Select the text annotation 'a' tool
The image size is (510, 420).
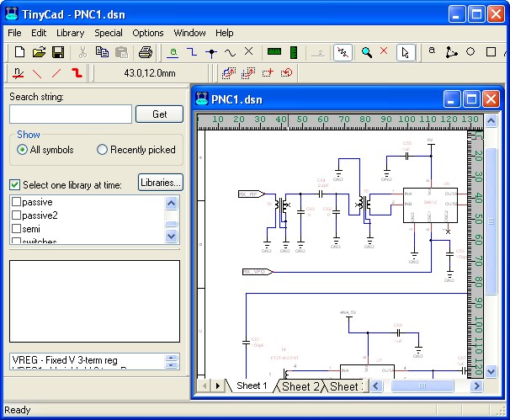432,51
